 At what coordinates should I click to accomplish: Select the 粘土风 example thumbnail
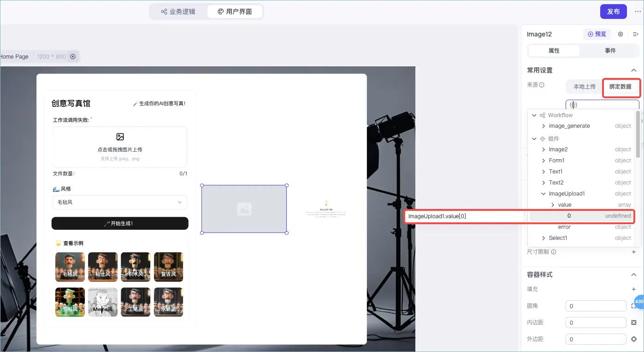tap(103, 267)
